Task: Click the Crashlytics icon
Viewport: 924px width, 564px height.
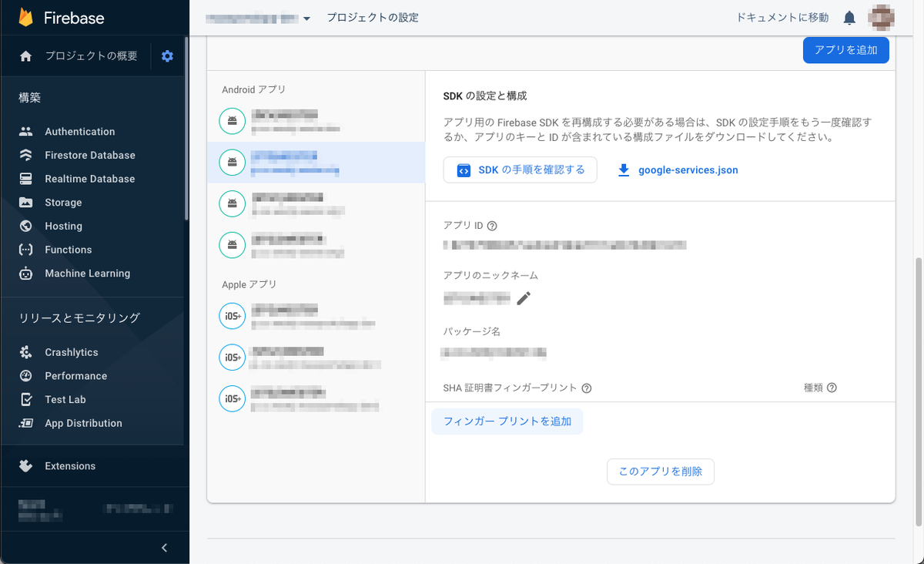Action: pos(26,352)
